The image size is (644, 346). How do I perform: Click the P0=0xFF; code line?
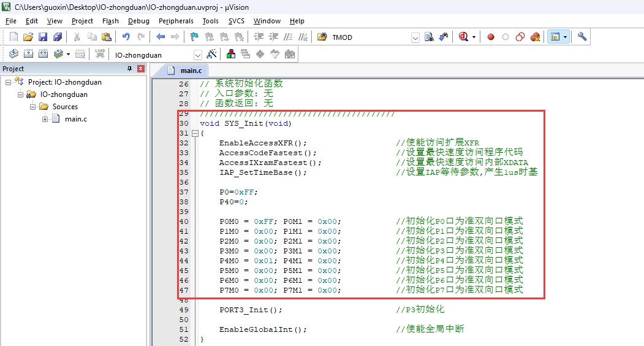238,192
